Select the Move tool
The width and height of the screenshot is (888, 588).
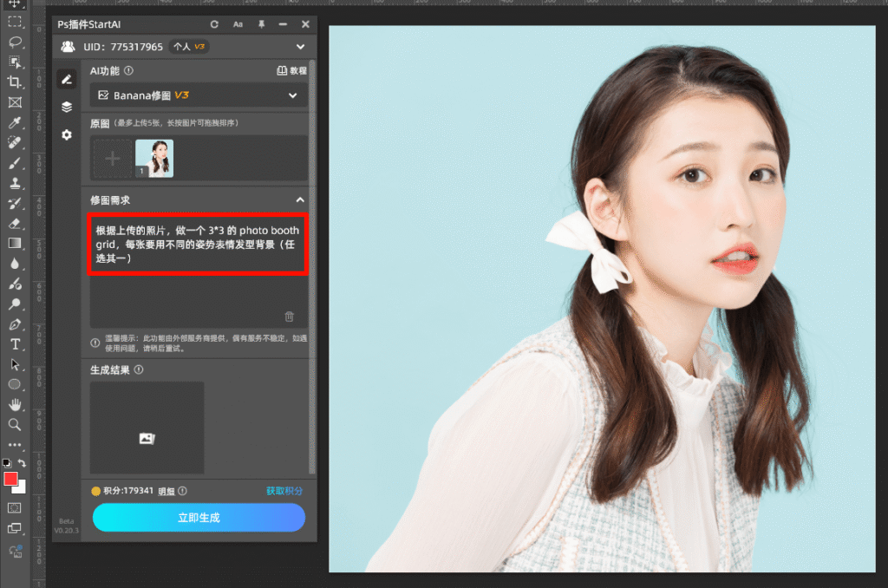click(15, 6)
